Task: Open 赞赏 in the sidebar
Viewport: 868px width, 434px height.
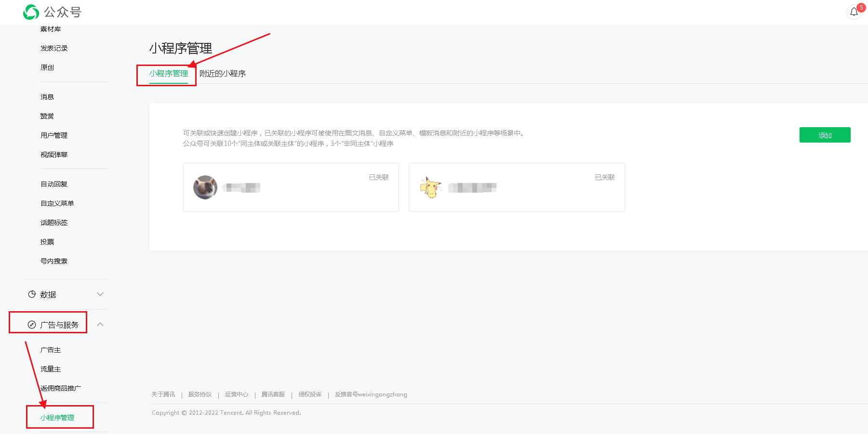Action: [x=47, y=116]
